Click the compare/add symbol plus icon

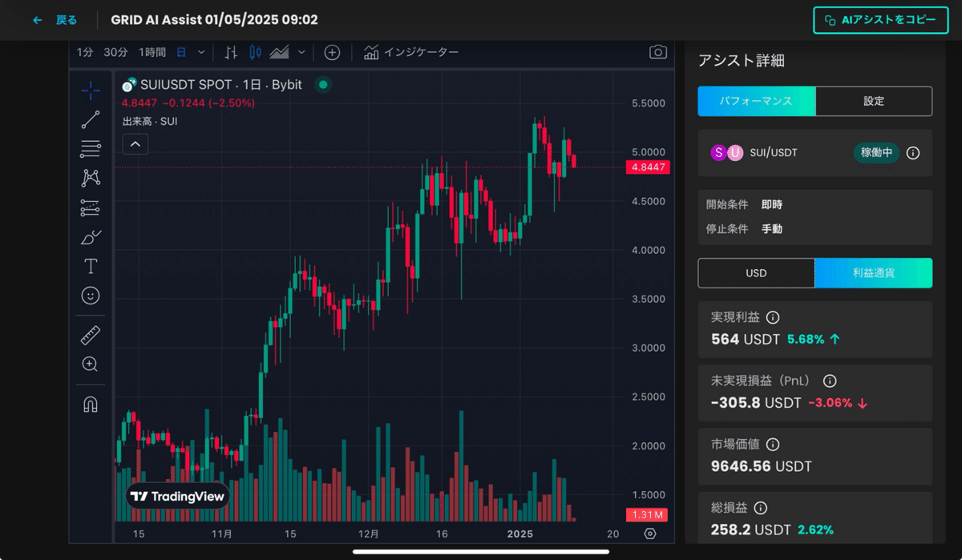tap(332, 52)
